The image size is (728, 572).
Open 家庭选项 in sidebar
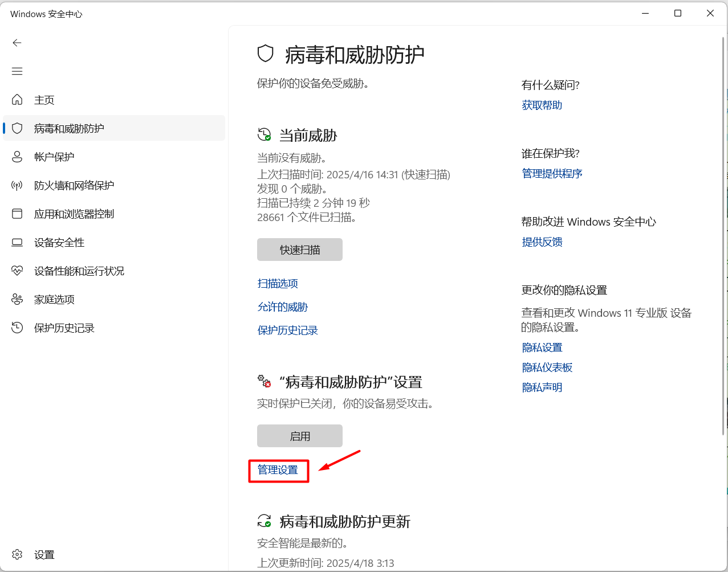(x=114, y=299)
